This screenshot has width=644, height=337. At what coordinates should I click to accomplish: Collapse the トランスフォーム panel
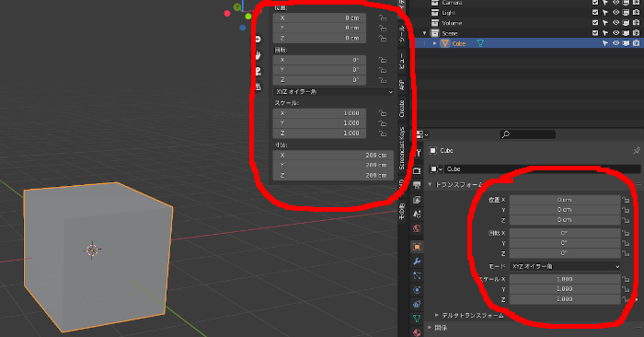430,184
